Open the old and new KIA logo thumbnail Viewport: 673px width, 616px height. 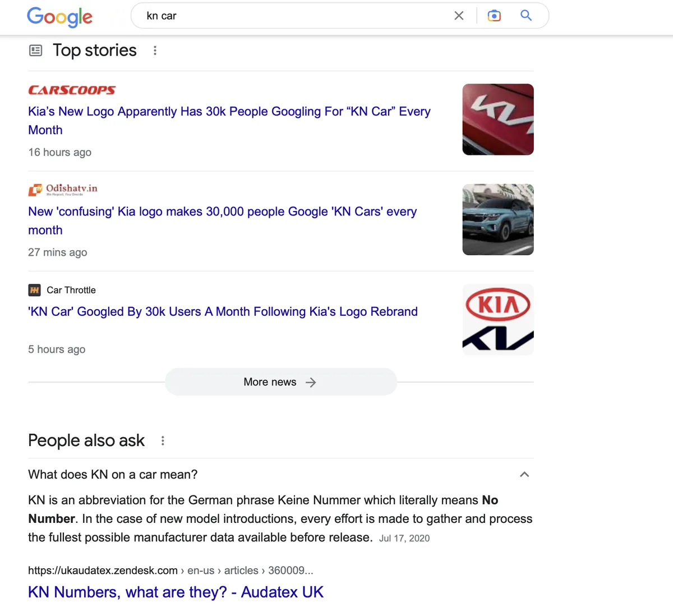click(x=498, y=319)
